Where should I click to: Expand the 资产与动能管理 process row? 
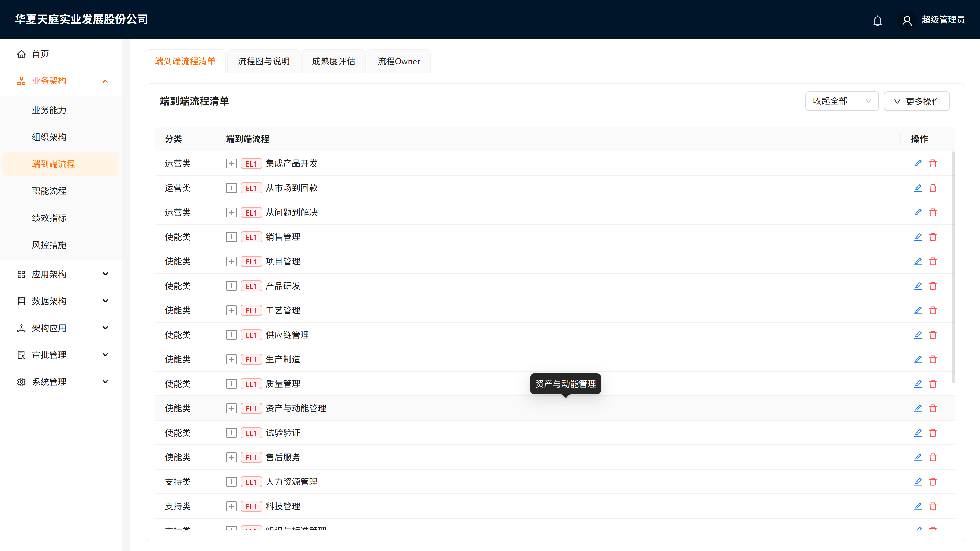[231, 408]
